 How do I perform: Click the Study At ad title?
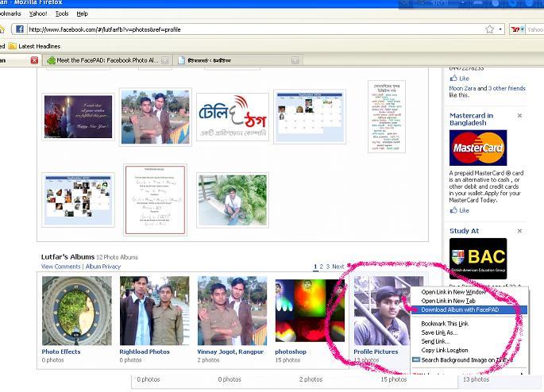pyautogui.click(x=464, y=231)
